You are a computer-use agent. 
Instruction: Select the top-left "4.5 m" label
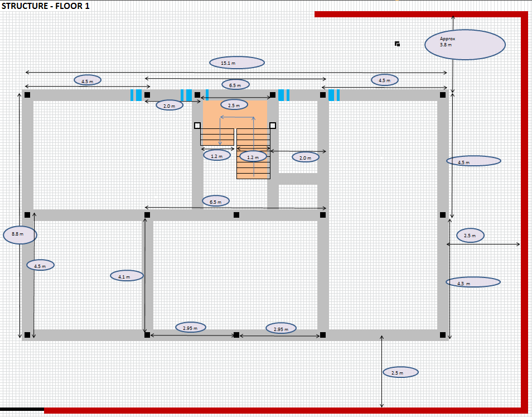88,80
